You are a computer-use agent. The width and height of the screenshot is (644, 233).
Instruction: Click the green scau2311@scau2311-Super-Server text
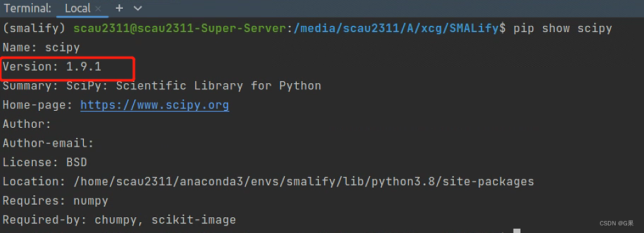click(x=180, y=29)
